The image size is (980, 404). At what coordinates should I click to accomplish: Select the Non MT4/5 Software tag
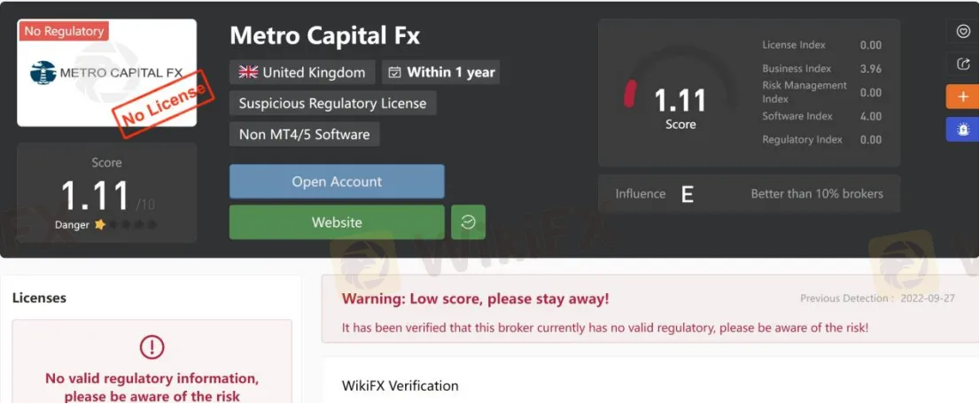coord(305,135)
